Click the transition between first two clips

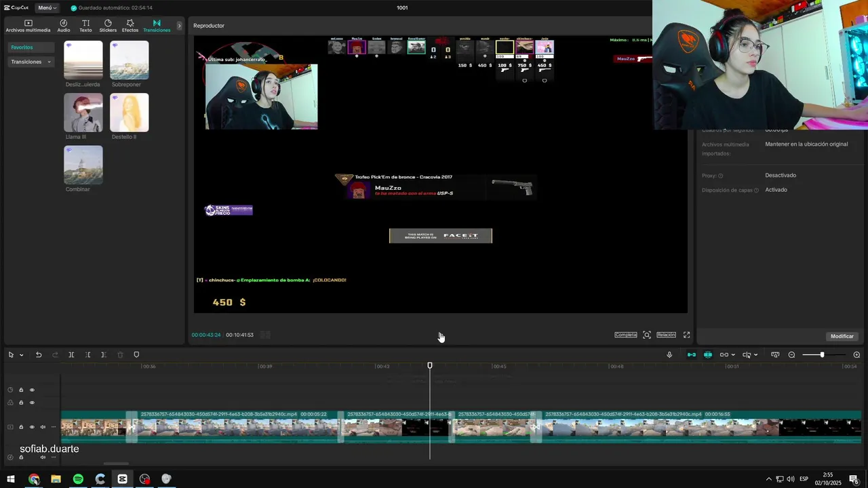tap(132, 427)
